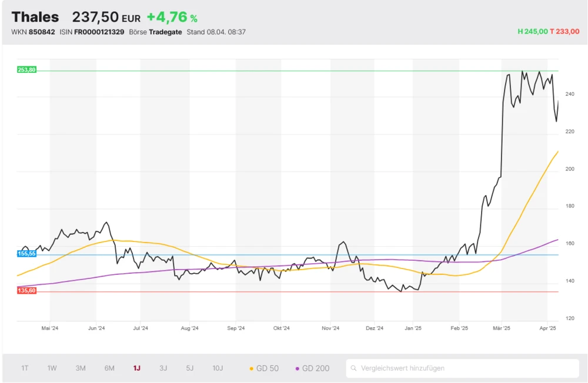The image size is (588, 383).
Task: Toggle the GD 50 moving average line
Action: point(264,368)
